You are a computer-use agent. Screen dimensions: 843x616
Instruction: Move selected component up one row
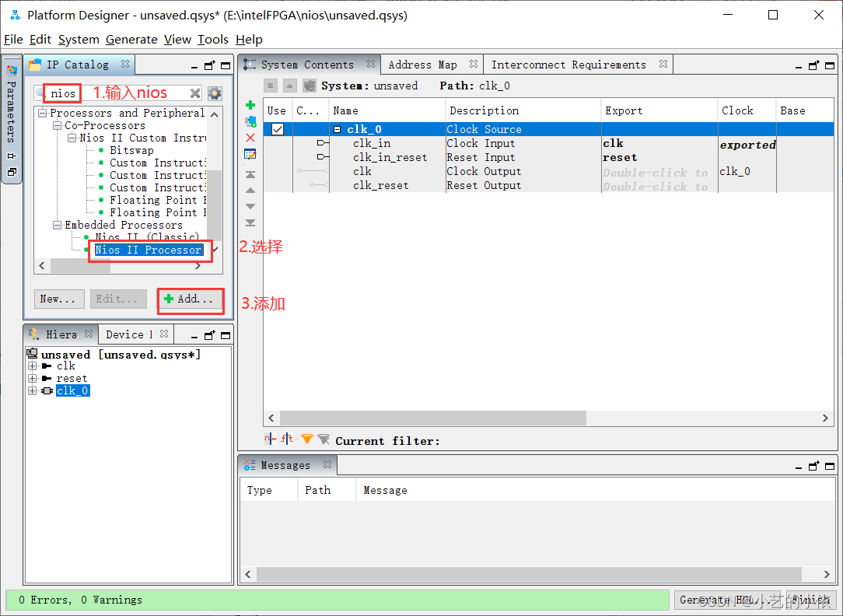(x=250, y=191)
